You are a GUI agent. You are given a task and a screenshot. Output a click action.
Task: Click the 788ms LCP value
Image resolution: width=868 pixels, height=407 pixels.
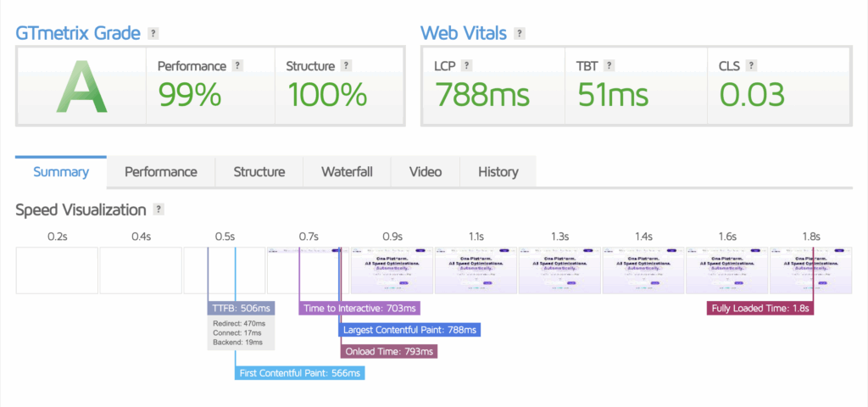click(x=481, y=94)
